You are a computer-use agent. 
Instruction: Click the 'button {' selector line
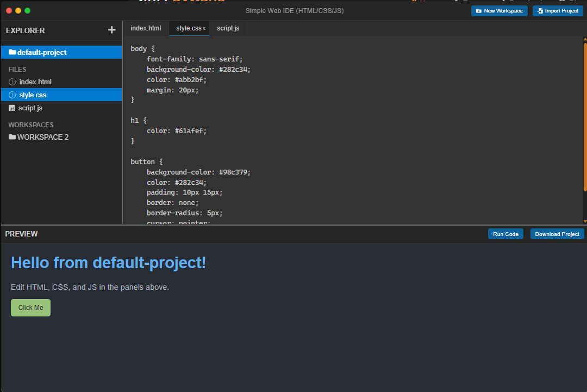pyautogui.click(x=147, y=161)
